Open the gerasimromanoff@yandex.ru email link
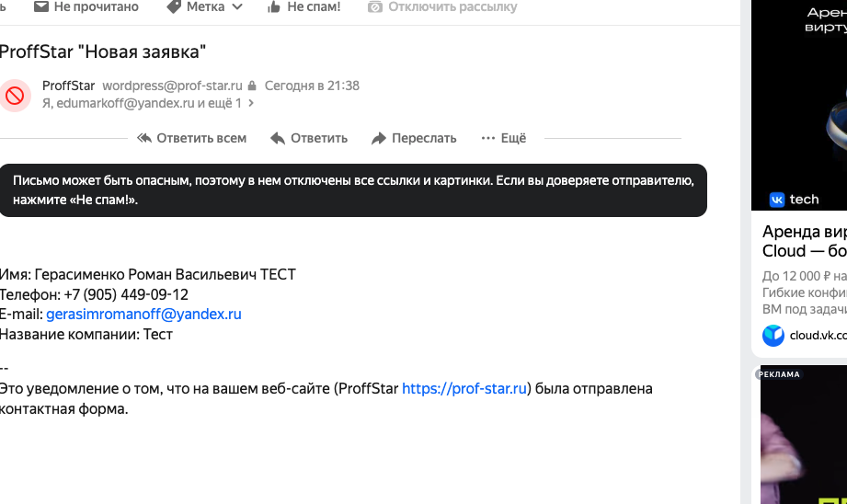Viewport: 847px width, 504px height. point(143,315)
